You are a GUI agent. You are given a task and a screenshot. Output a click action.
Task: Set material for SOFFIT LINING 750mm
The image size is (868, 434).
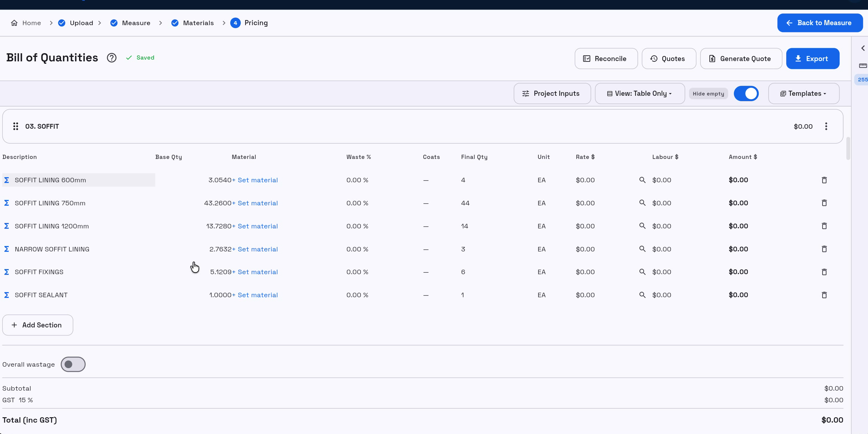[255, 203]
